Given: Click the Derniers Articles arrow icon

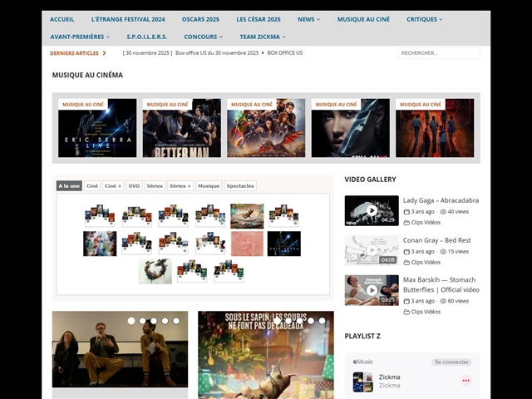Looking at the screenshot, I should 105,53.
